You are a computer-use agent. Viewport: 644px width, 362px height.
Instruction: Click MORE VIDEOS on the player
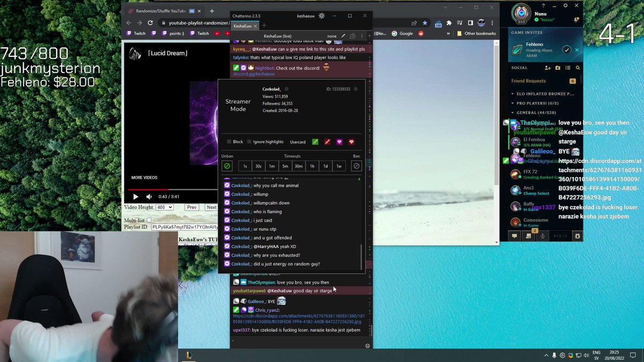pyautogui.click(x=144, y=178)
